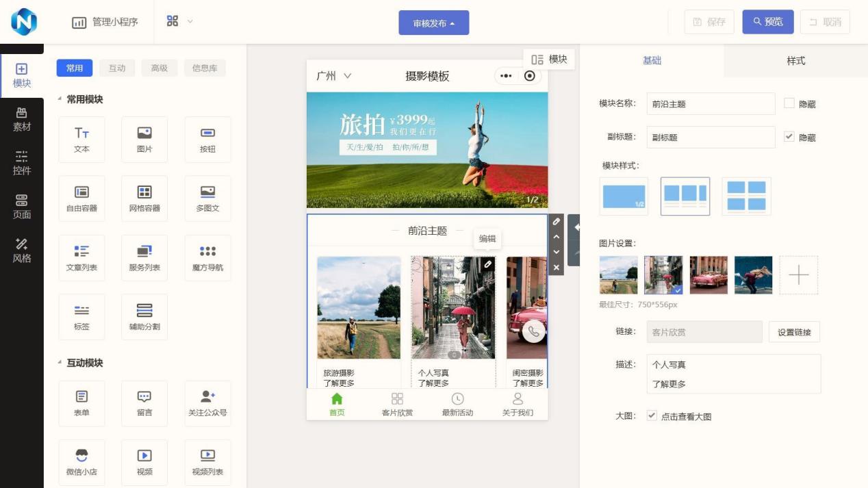Move module down with the down arrow
868x488 pixels.
tap(557, 252)
